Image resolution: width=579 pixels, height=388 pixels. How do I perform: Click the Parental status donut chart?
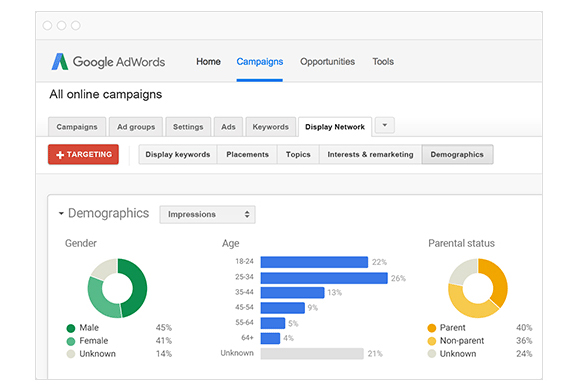(478, 288)
